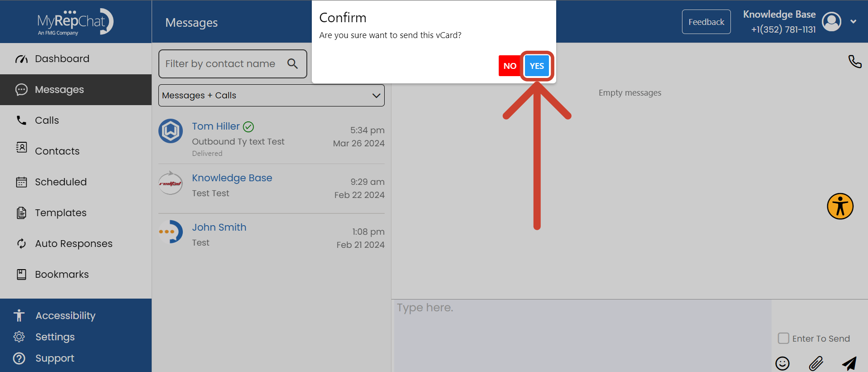Enable the Enter To Send checkbox
Viewport: 868px width, 372px height.
pyautogui.click(x=783, y=338)
